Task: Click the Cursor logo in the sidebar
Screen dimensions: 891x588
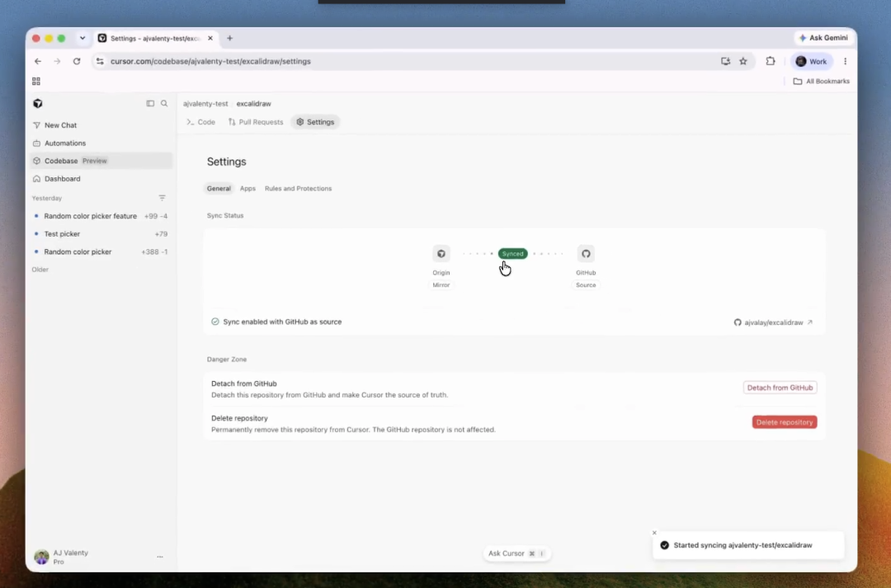Action: tap(38, 103)
